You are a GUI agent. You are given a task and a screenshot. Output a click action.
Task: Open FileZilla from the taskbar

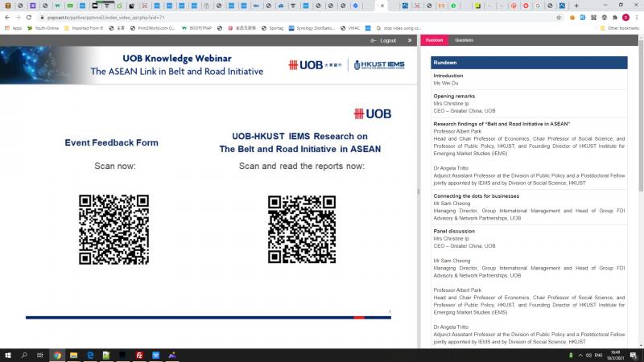(x=139, y=356)
